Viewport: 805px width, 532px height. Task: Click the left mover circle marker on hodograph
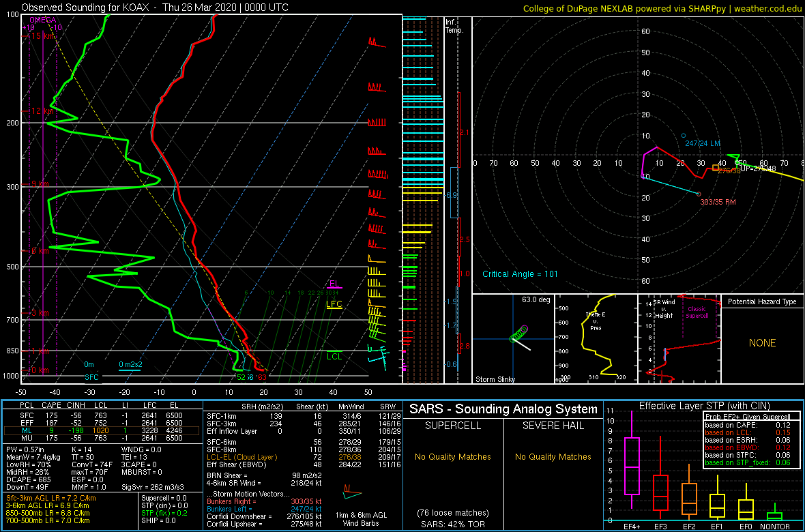[x=684, y=136]
